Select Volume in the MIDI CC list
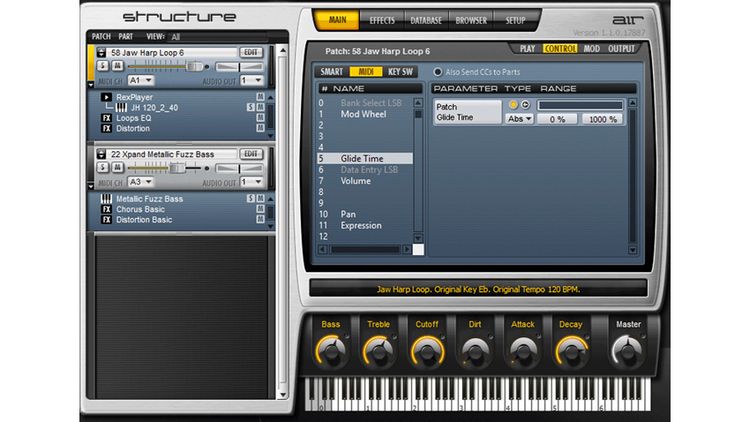 click(x=355, y=181)
